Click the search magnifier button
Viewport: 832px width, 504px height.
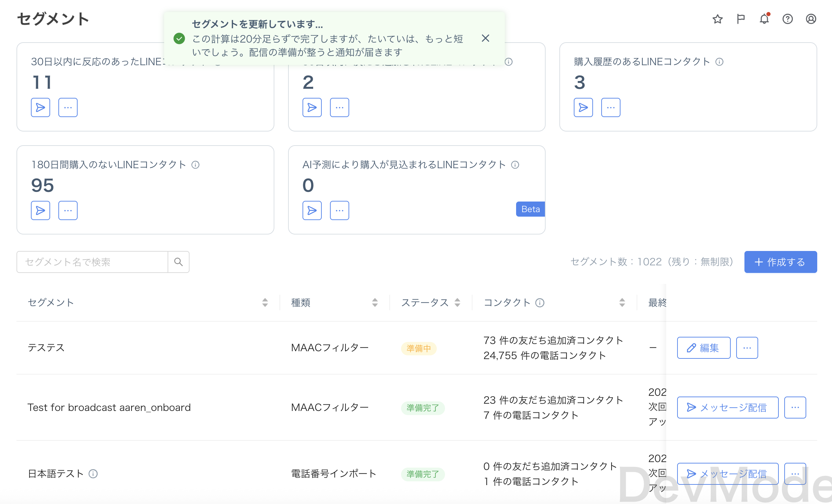point(178,262)
